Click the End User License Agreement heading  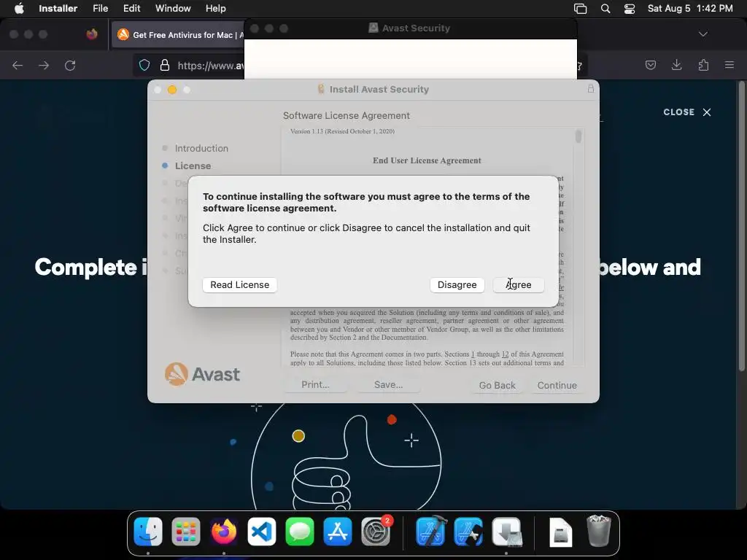[427, 160]
